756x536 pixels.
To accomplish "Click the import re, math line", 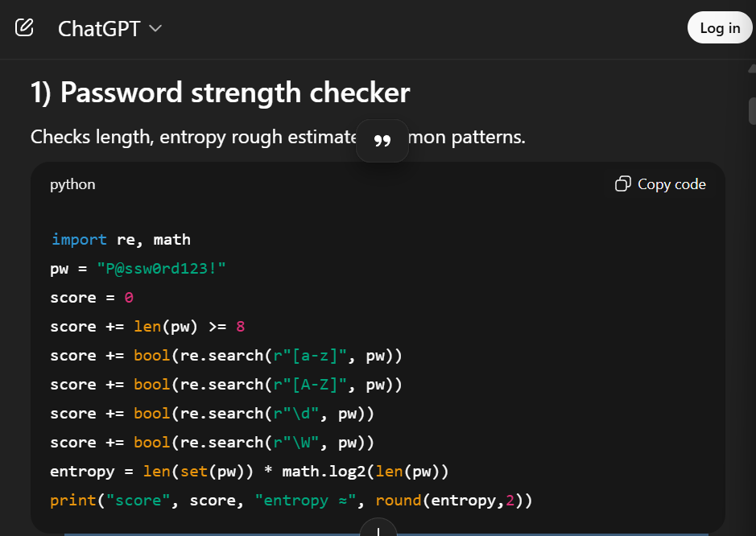I will tap(121, 239).
